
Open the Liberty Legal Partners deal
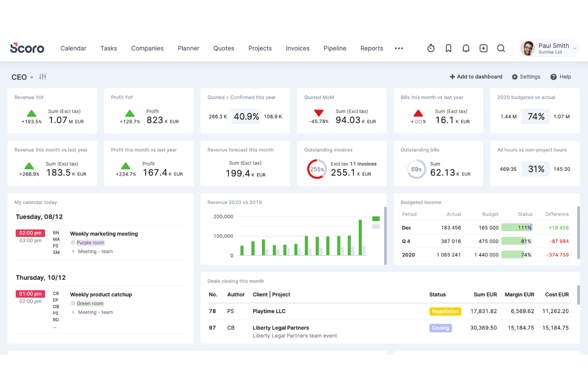point(280,328)
